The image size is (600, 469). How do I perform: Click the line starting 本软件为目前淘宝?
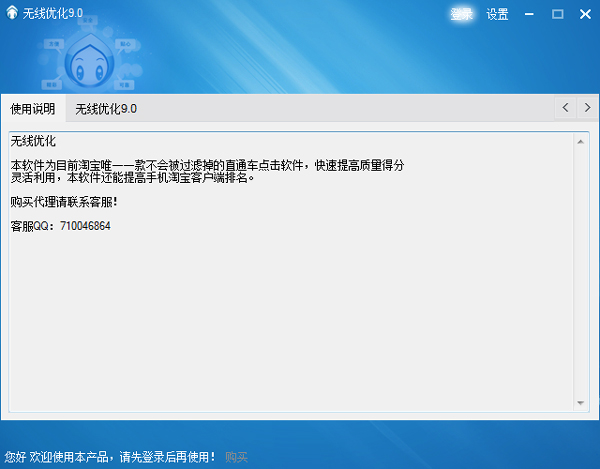click(207, 165)
